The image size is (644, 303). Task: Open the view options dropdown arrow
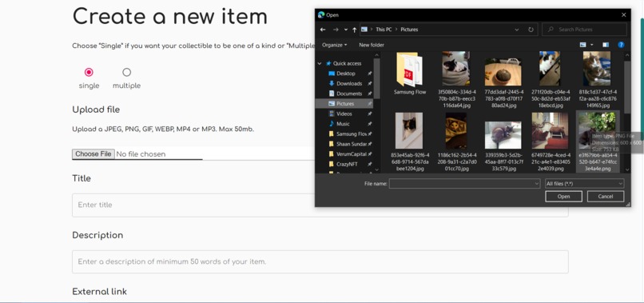592,45
